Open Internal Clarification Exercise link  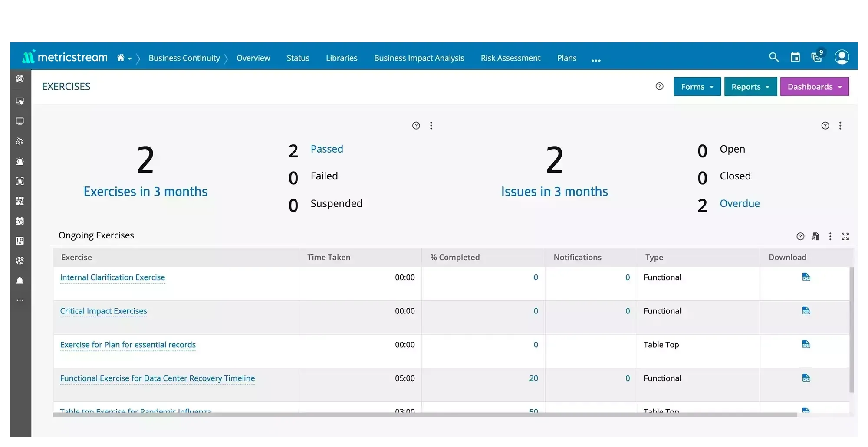[x=112, y=277]
